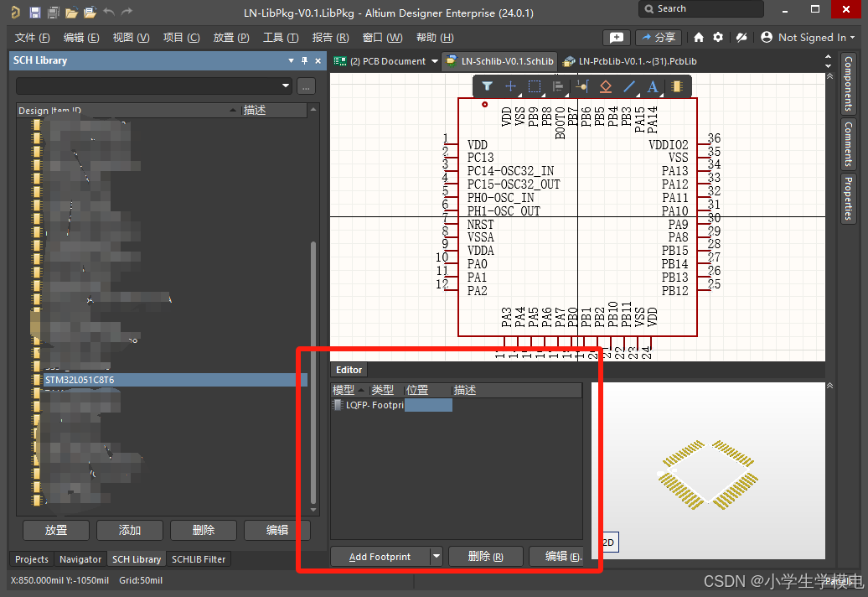Open the Add Footprint dropdown arrow
Viewport: 868px width, 597px height.
(437, 556)
